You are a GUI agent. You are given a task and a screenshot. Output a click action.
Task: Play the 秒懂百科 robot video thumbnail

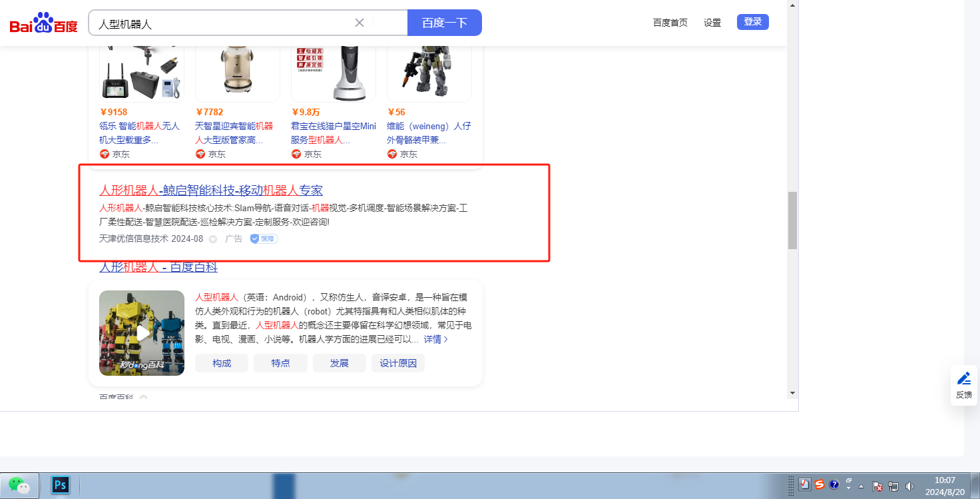(142, 333)
